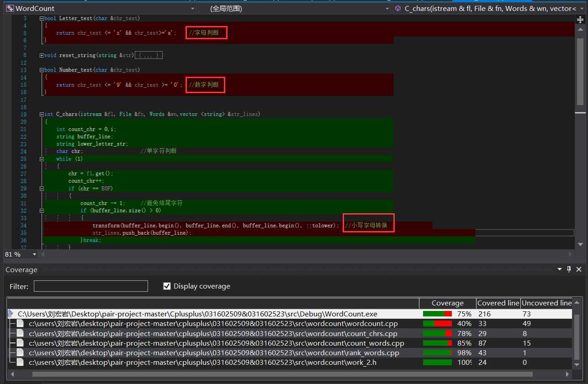Click the comment //字母判断 on line 5

(204, 33)
